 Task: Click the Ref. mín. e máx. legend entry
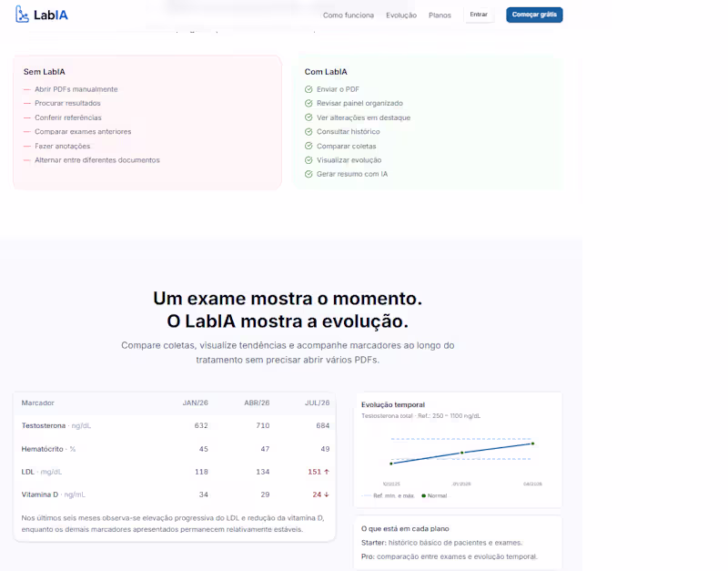point(389,495)
